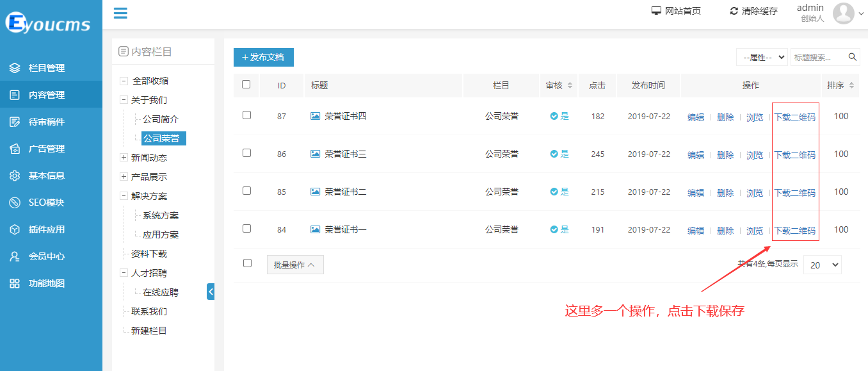
Task: Click the 2019-07-22 date in row 86
Action: point(649,154)
